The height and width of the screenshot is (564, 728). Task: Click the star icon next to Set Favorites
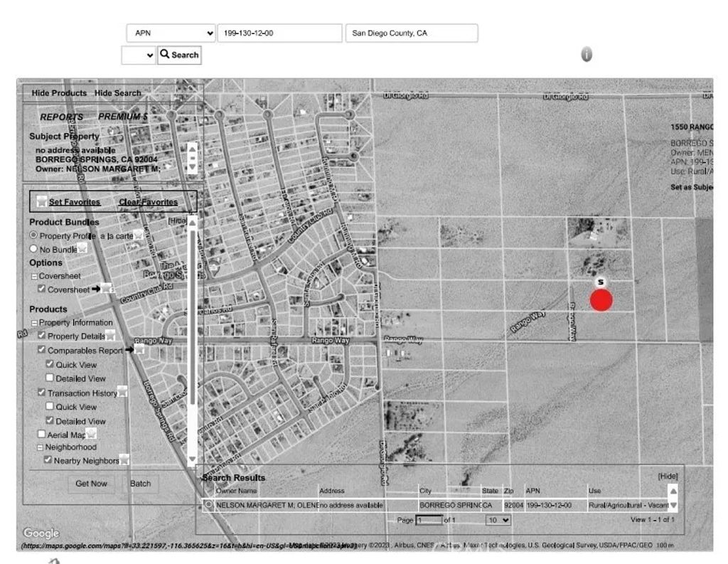[x=41, y=201]
